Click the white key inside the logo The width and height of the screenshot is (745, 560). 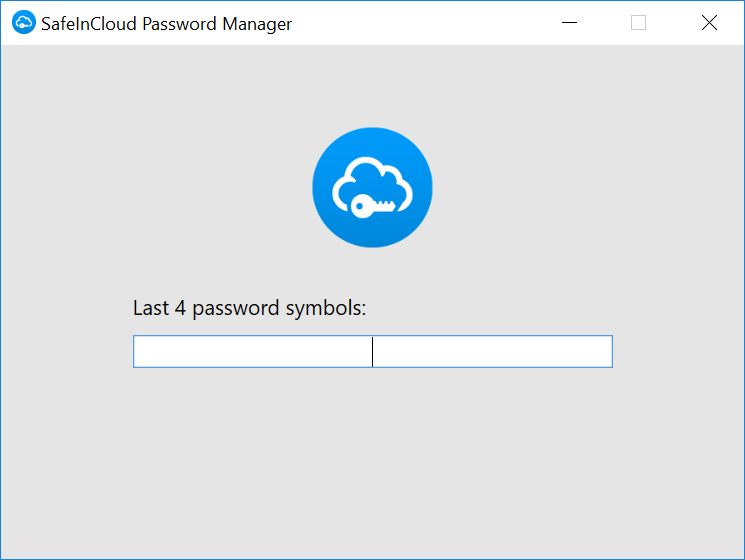pyautogui.click(x=373, y=206)
